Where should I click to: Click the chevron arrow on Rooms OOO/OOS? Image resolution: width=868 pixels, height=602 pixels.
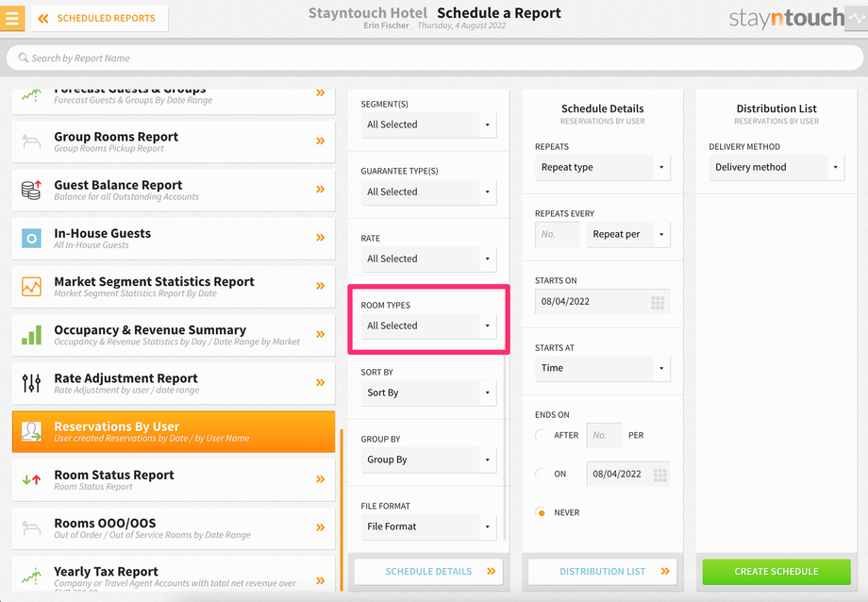click(321, 527)
